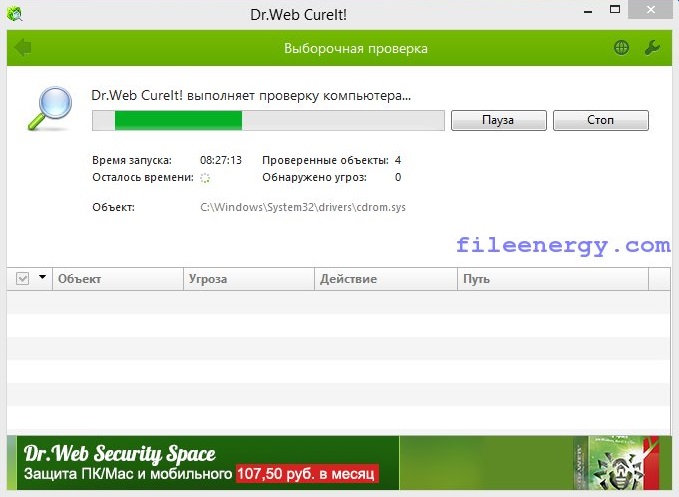This screenshot has height=497, width=679.
Task: Click the Обнаружено угроз count value
Action: coord(398,177)
